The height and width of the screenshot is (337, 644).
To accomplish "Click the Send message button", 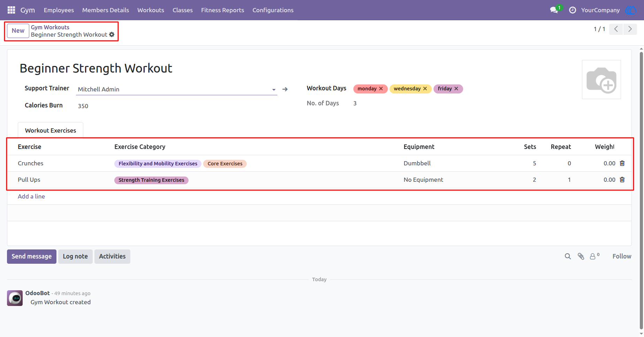I will 32,256.
